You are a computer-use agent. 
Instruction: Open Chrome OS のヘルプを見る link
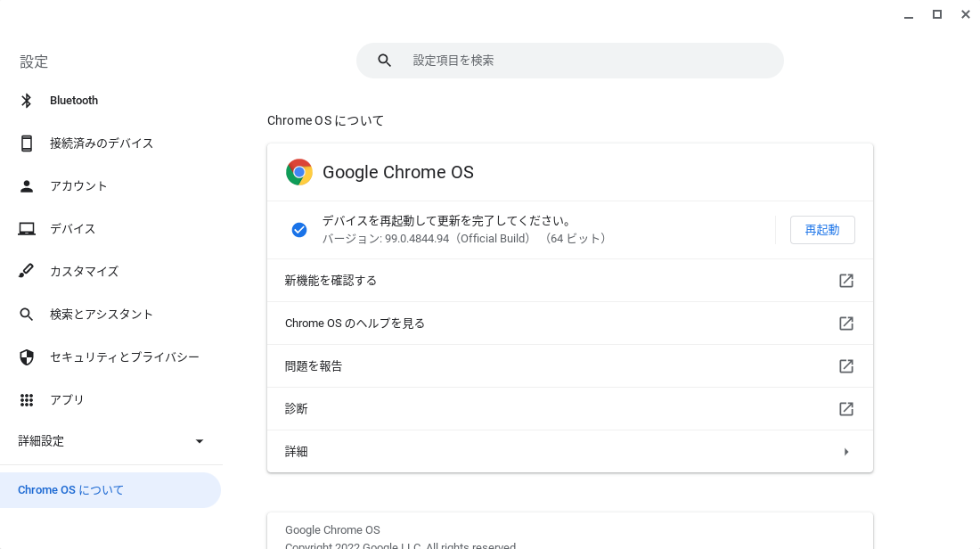click(x=570, y=324)
